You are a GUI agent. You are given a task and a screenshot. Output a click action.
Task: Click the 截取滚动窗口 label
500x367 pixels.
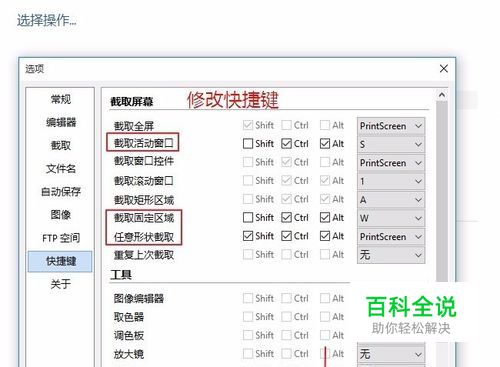pyautogui.click(x=144, y=181)
